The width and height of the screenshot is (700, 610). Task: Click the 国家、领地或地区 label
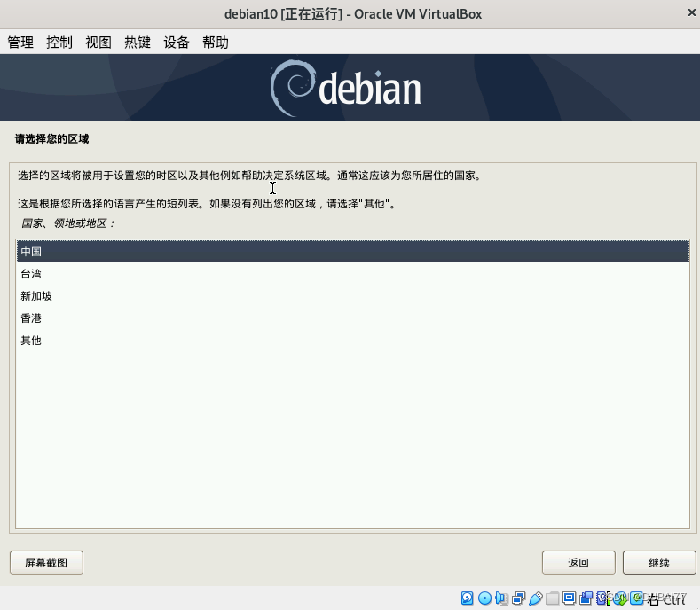[x=67, y=223]
